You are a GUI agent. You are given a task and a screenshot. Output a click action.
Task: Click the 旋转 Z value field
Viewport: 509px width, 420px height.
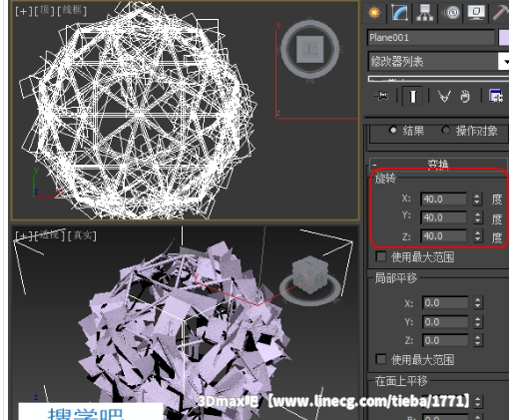point(443,236)
